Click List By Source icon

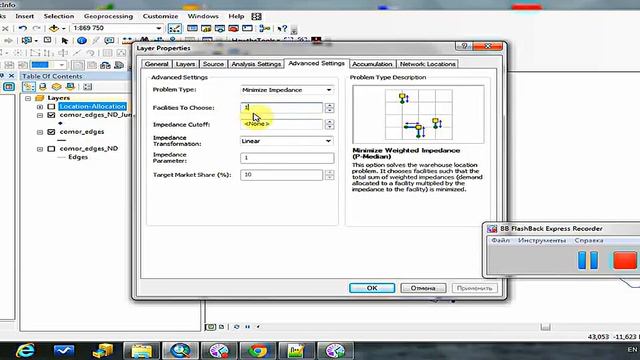[42, 87]
